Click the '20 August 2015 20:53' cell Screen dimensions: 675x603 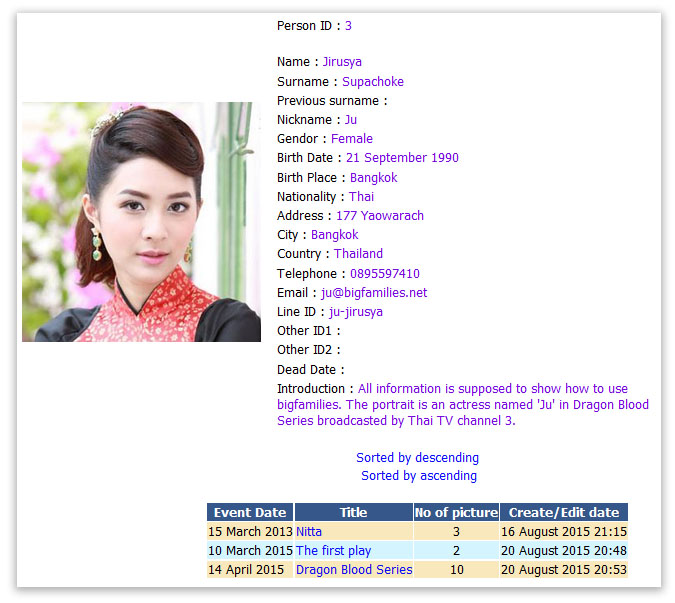(x=564, y=569)
